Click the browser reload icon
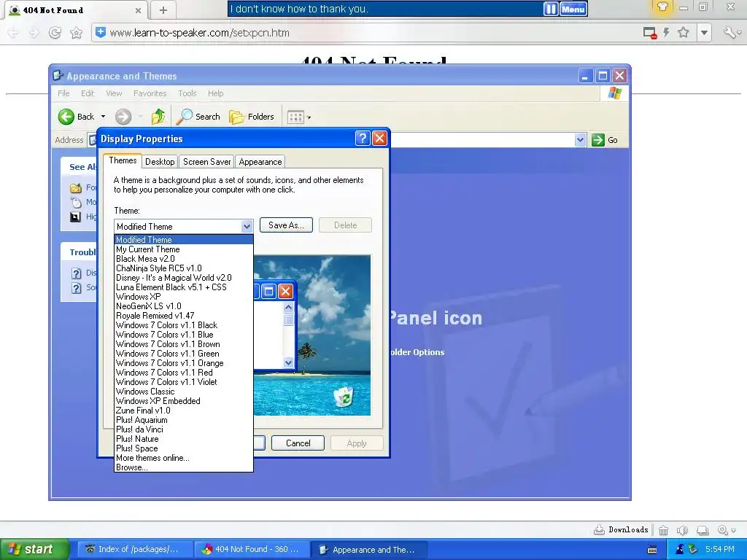Screen dimensions: 747x560 [55, 32]
